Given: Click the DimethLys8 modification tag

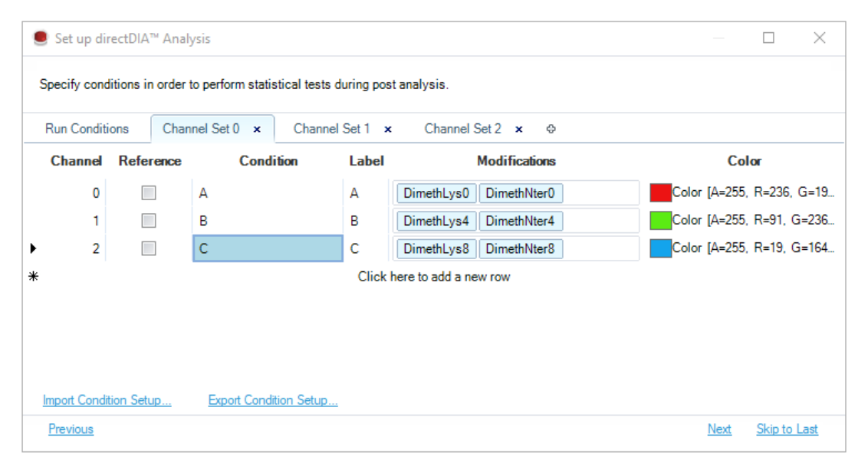Looking at the screenshot, I should [436, 248].
